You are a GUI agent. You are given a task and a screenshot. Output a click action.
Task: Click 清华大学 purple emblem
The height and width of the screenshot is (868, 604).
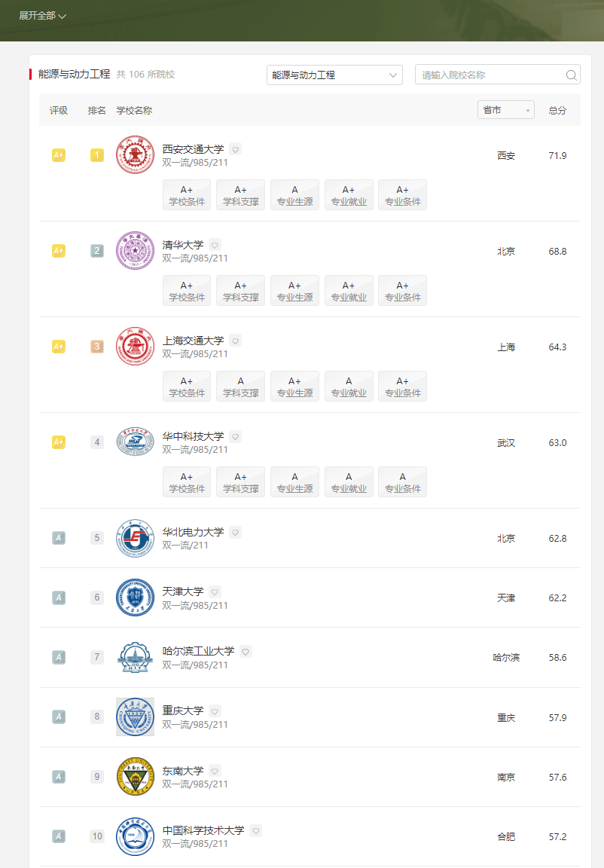pyautogui.click(x=135, y=251)
